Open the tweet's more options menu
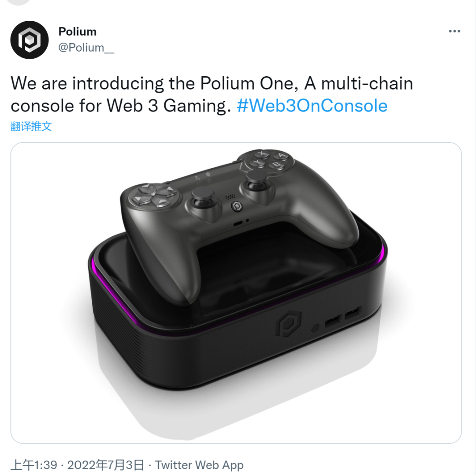The image size is (476, 475). [454, 31]
